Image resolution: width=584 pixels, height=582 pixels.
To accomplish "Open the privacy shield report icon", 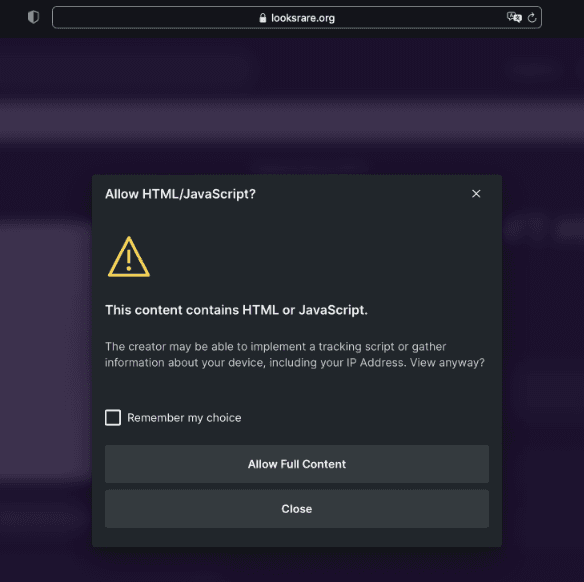I will [x=34, y=17].
